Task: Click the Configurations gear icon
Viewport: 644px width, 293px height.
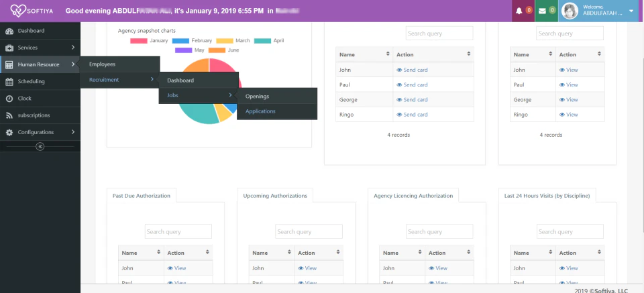Action: [9, 132]
